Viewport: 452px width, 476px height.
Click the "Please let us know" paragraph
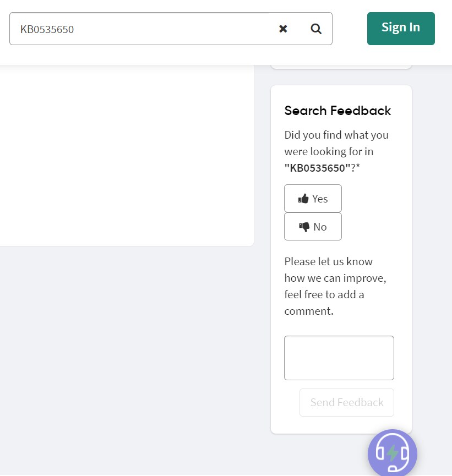coord(335,286)
